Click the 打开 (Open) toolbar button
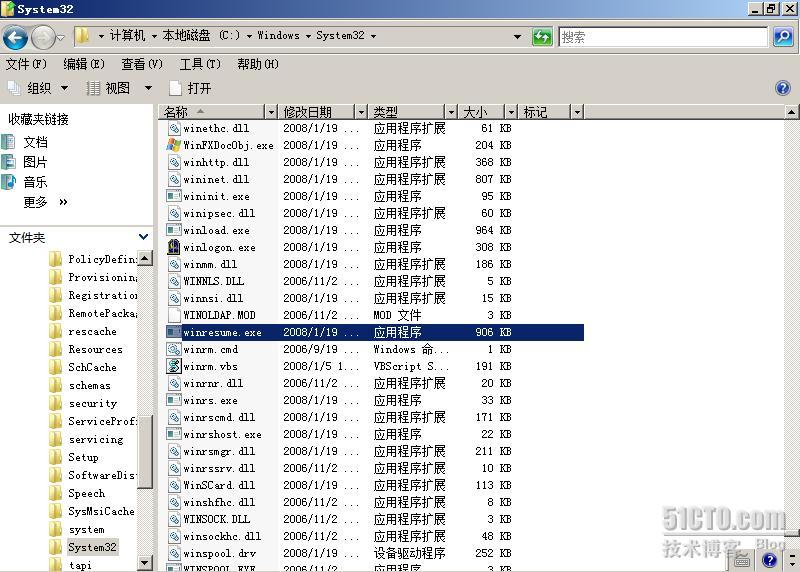Viewport: 800px width, 572px height. [x=190, y=88]
